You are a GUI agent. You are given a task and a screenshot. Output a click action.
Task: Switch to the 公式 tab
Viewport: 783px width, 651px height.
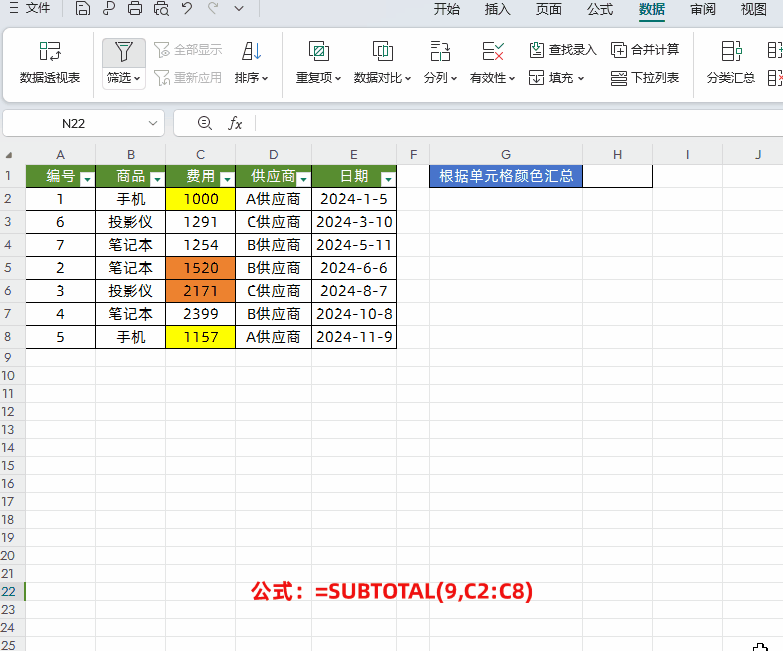[600, 9]
